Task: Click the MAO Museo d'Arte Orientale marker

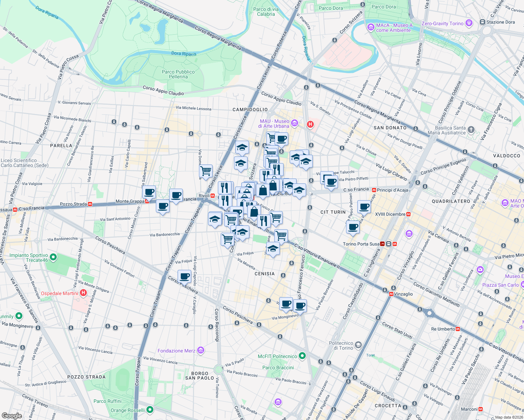Action: [x=505, y=203]
